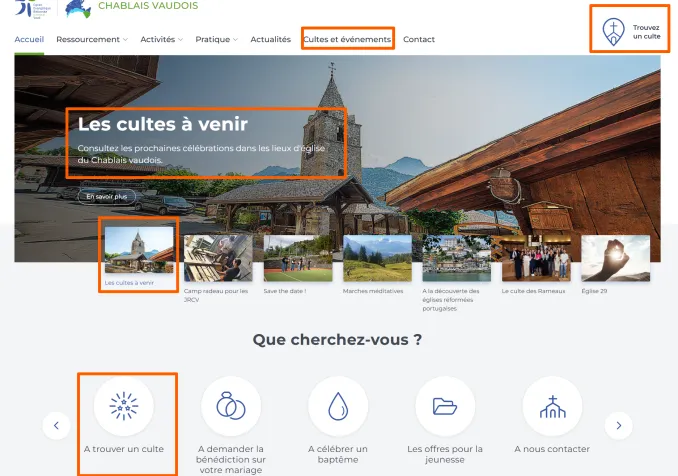Select the wedding rings icon

[231, 406]
